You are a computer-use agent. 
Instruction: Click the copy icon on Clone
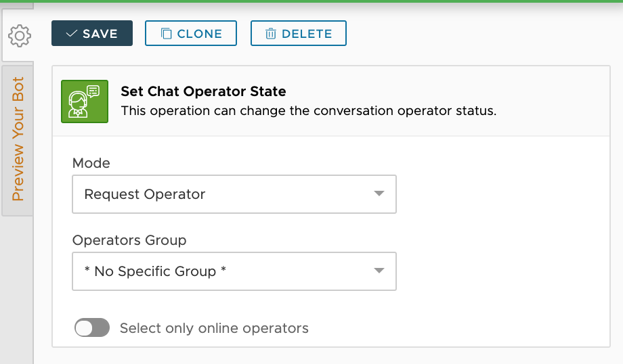click(166, 34)
